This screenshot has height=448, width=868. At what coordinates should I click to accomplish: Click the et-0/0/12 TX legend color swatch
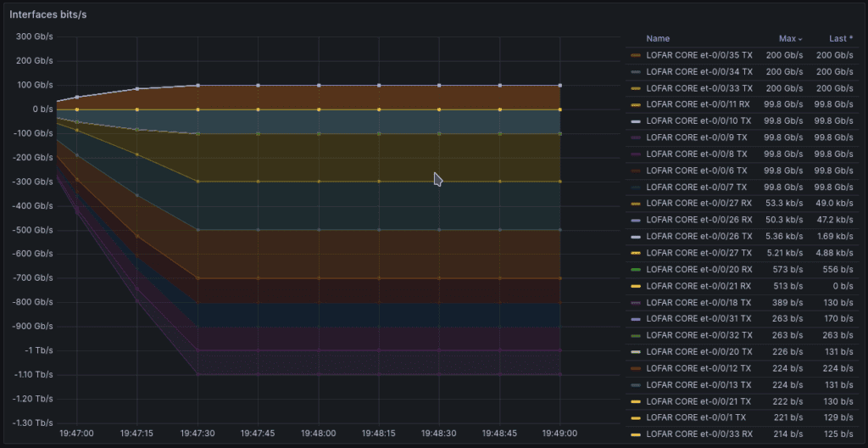tap(636, 369)
